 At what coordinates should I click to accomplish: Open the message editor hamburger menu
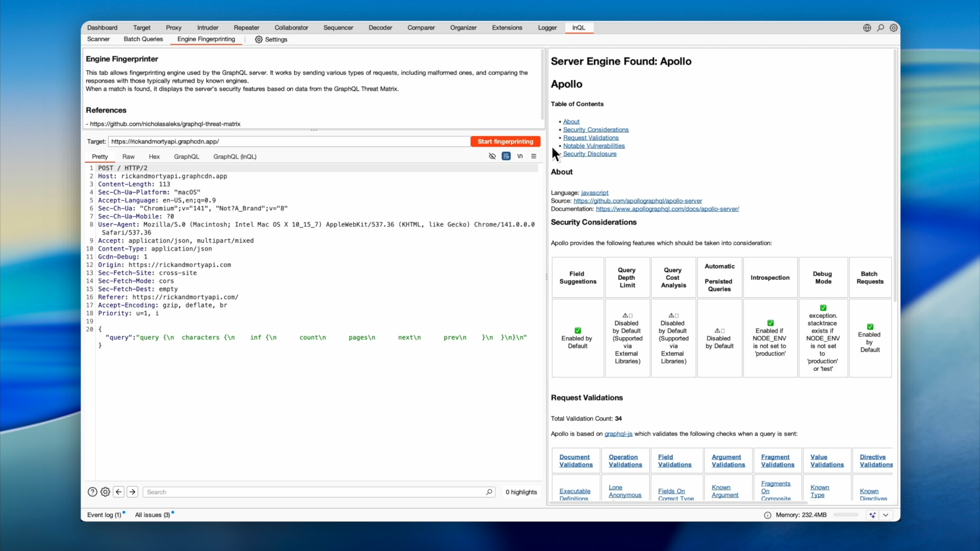[x=533, y=156]
